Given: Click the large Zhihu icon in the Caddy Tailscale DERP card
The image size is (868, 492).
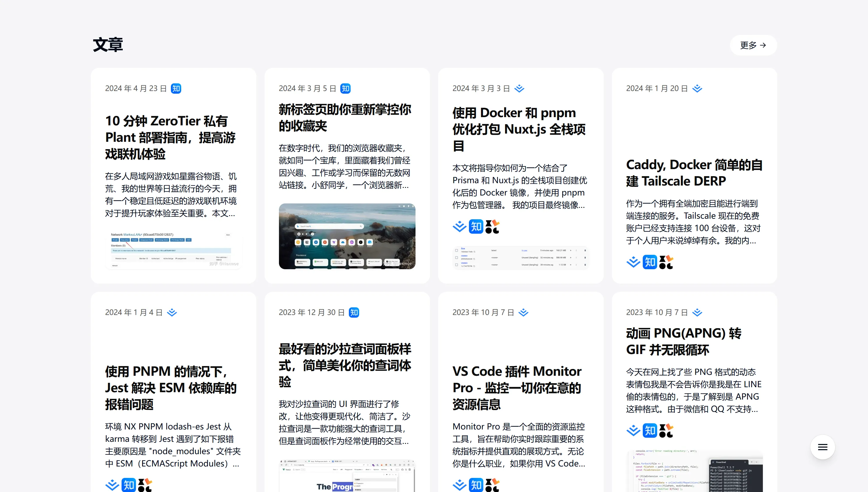Looking at the screenshot, I should pos(650,262).
